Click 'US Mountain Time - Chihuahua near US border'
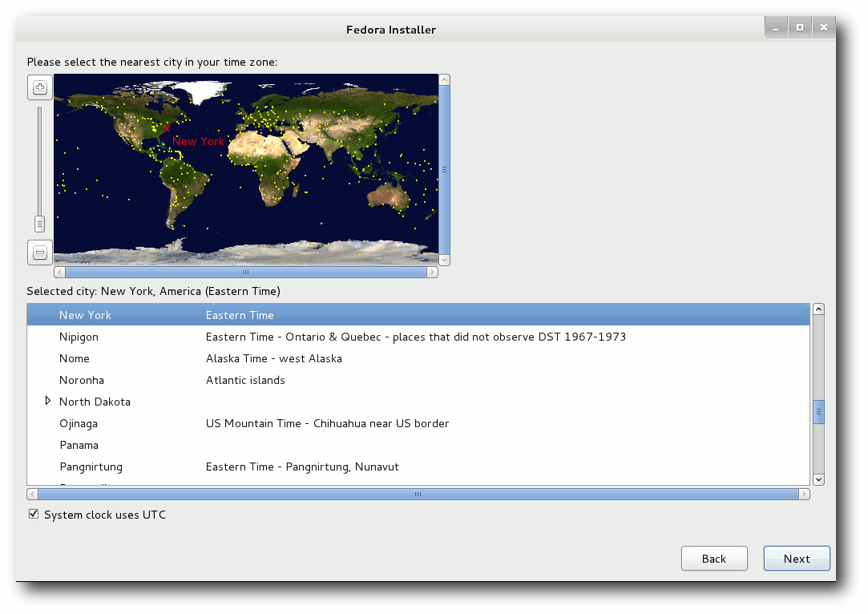The width and height of the screenshot is (868, 614). point(327,423)
